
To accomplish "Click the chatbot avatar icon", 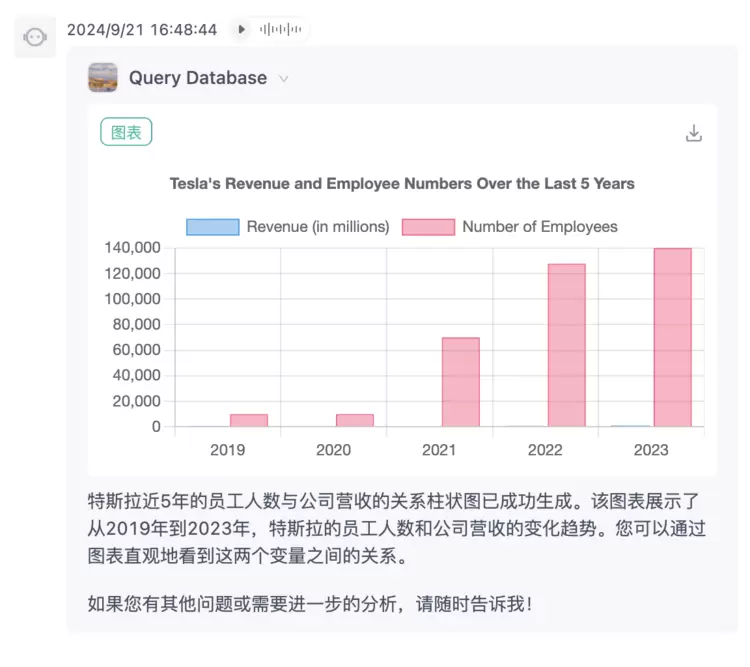I will click(34, 37).
